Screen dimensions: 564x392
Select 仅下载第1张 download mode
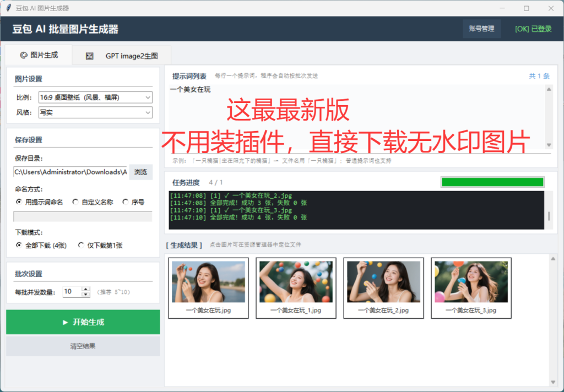pyautogui.click(x=100, y=245)
